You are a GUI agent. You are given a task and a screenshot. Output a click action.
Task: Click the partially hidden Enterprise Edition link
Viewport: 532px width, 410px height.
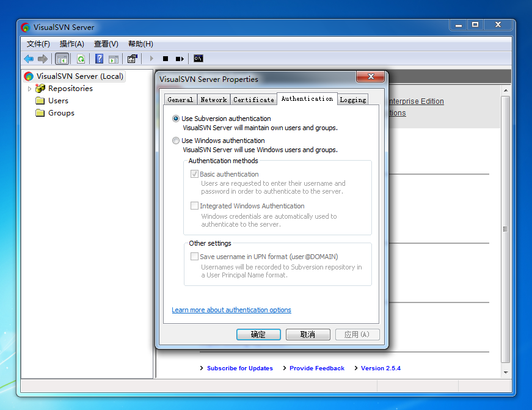pos(417,101)
